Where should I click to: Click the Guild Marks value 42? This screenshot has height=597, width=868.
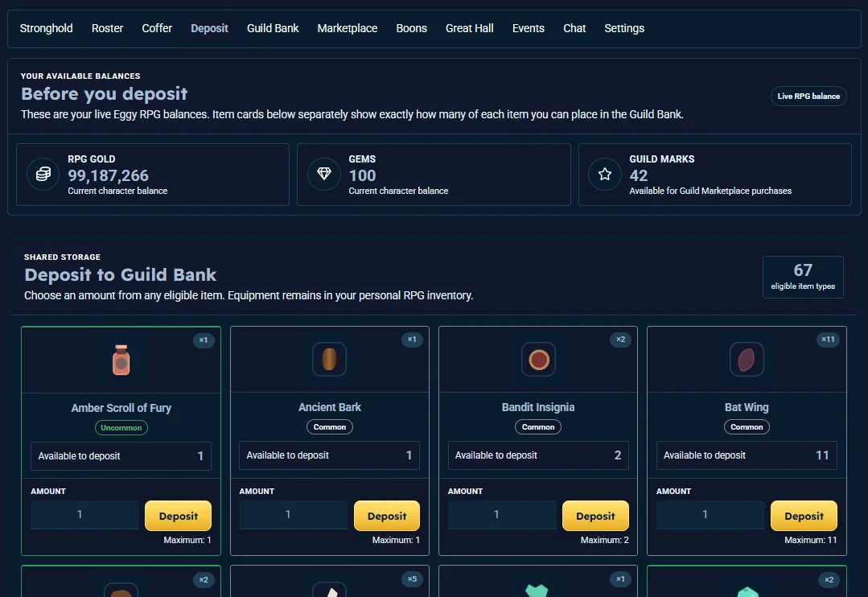638,175
